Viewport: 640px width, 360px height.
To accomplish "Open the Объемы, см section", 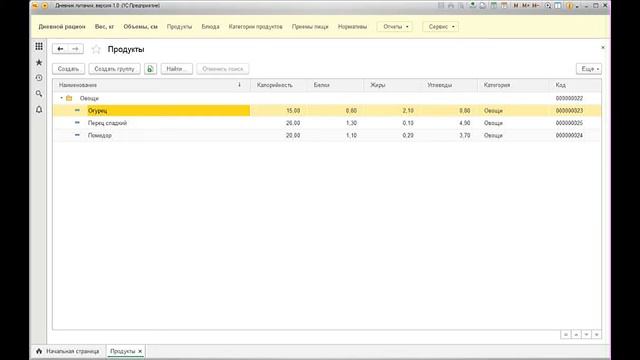I will click(x=140, y=27).
